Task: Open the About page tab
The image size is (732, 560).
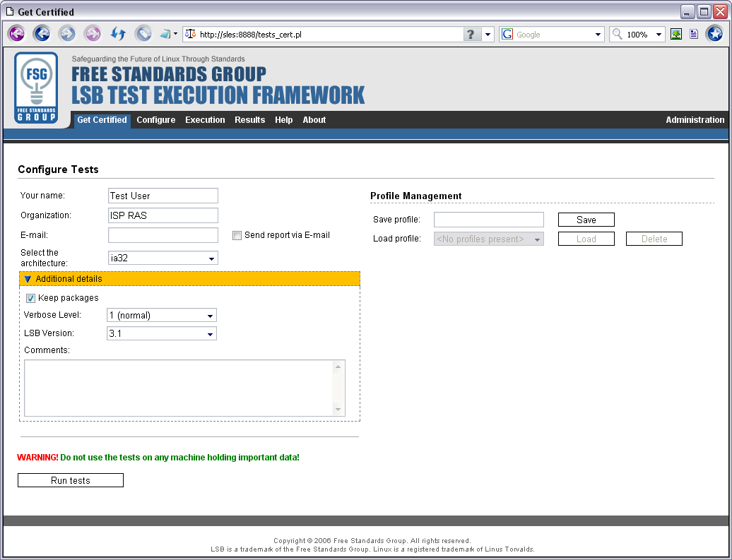Action: click(x=314, y=120)
